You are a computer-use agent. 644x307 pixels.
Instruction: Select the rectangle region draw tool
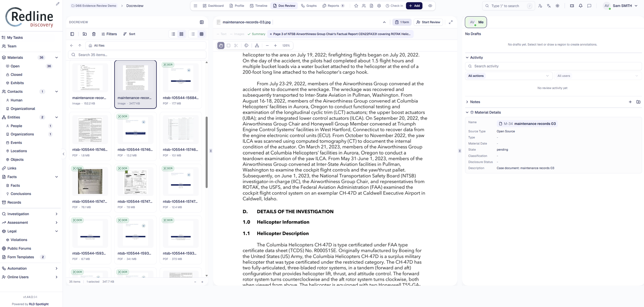coord(229,45)
